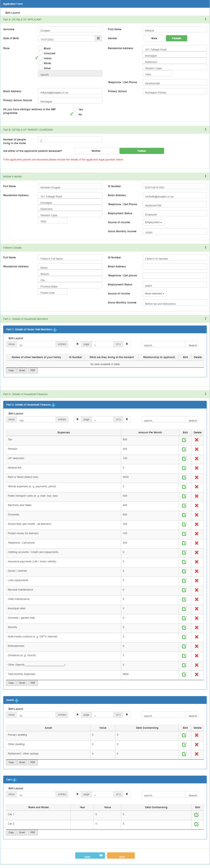The image size is (210, 868).
Task: Delete the Electricity and Water row
Action: (197, 505)
